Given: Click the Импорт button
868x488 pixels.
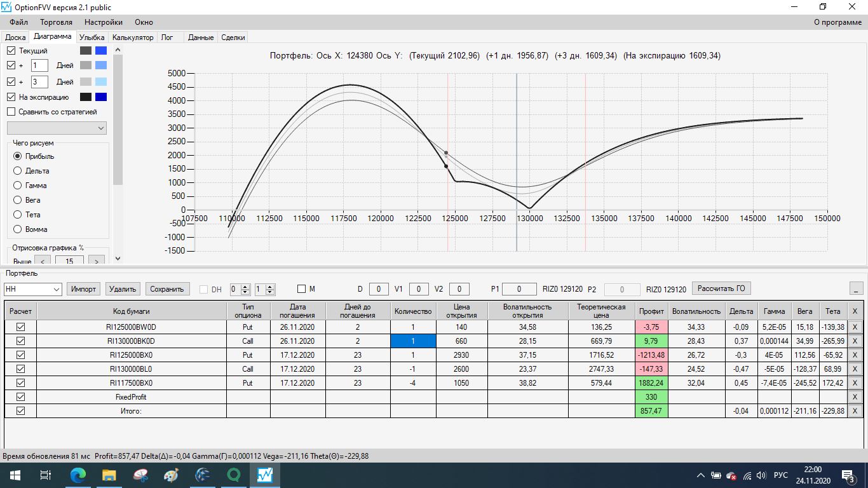Looking at the screenshot, I should [83, 289].
